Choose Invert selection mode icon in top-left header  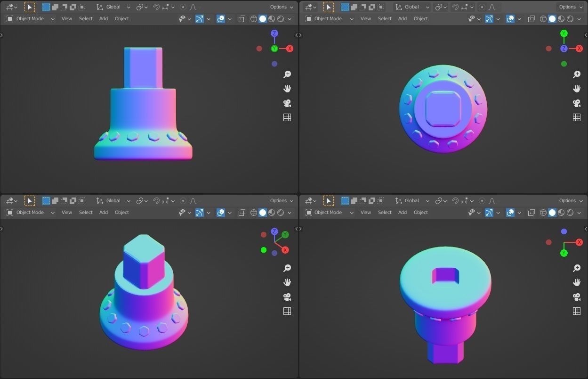pyautogui.click(x=72, y=7)
